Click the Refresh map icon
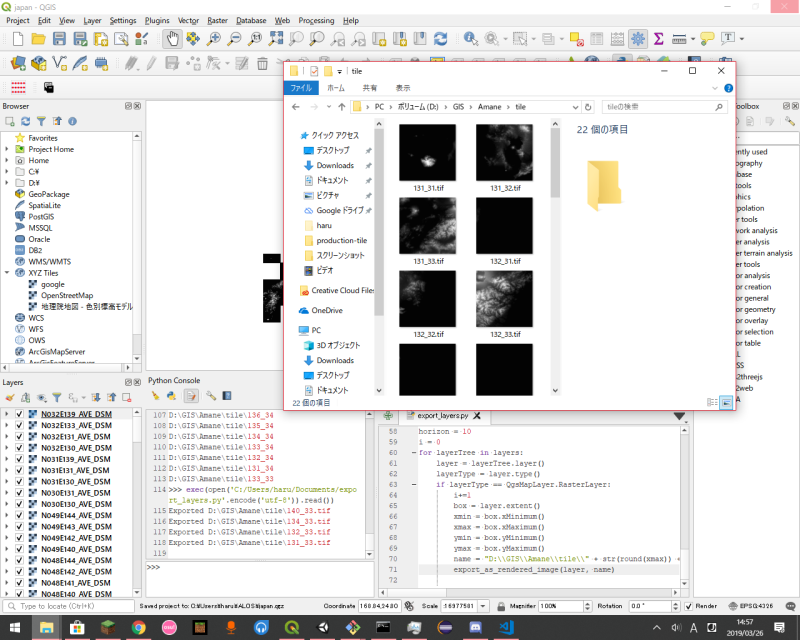 [x=441, y=39]
